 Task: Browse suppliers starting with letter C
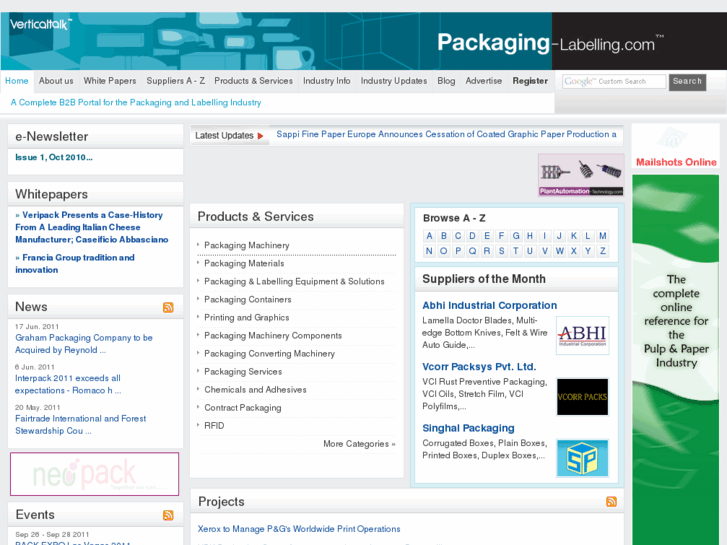click(458, 236)
